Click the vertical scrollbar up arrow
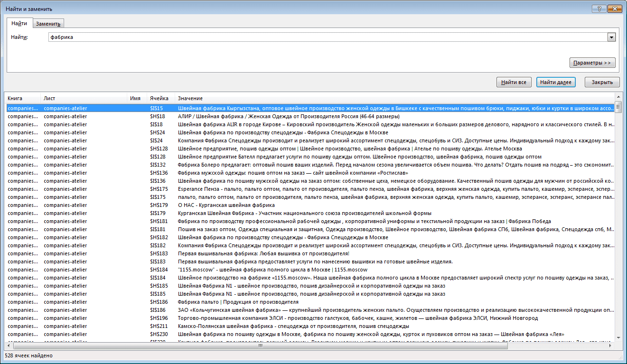 [x=618, y=98]
